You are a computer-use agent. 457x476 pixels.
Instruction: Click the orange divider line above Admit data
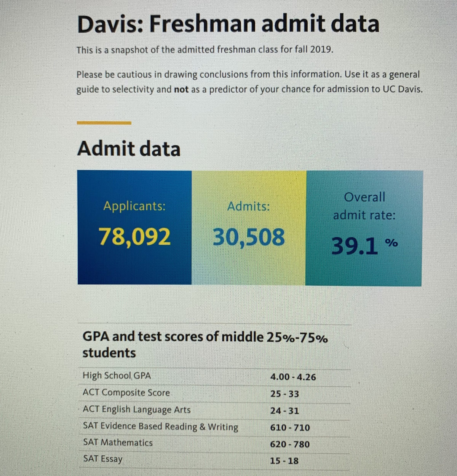click(104, 123)
